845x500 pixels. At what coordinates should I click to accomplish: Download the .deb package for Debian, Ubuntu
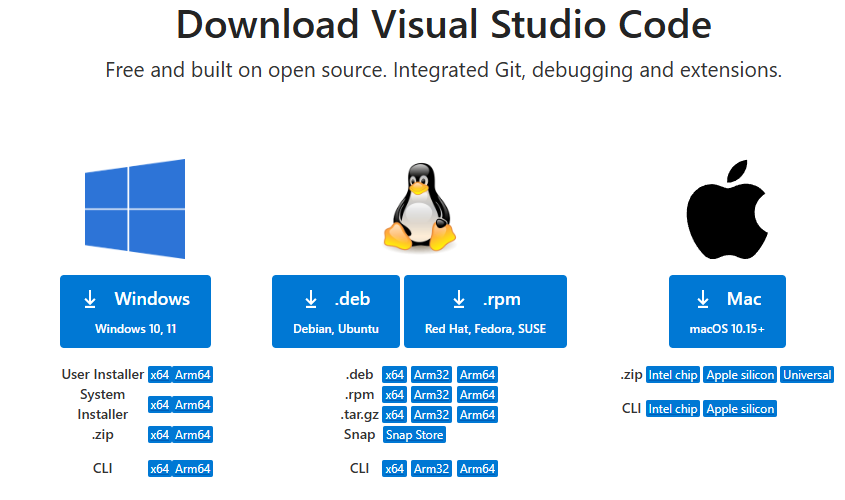pyautogui.click(x=335, y=311)
